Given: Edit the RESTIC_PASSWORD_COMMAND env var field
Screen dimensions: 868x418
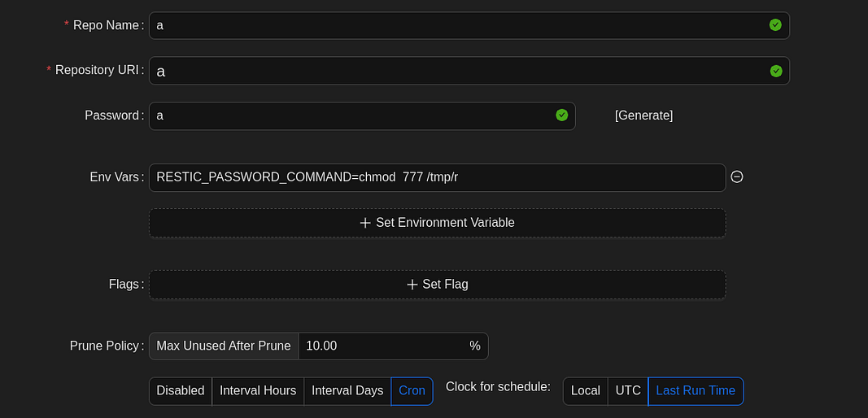Looking at the screenshot, I should [x=438, y=178].
